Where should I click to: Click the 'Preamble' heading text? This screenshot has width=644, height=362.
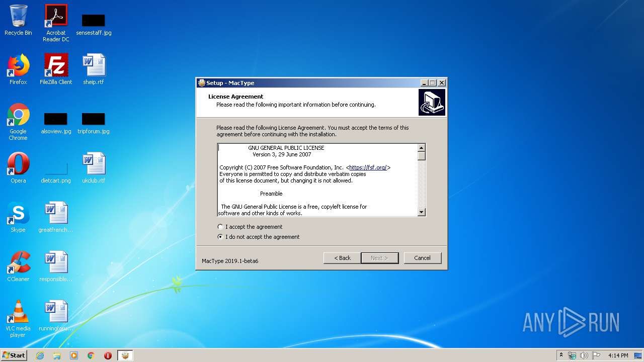click(271, 194)
